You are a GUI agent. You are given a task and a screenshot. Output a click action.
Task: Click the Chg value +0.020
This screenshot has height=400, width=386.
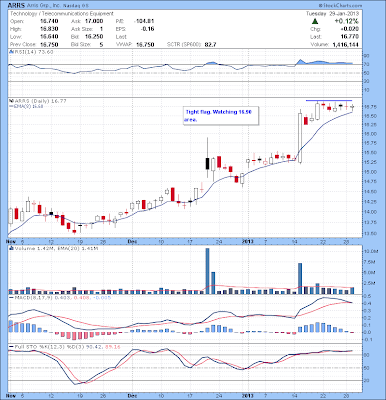[350, 29]
